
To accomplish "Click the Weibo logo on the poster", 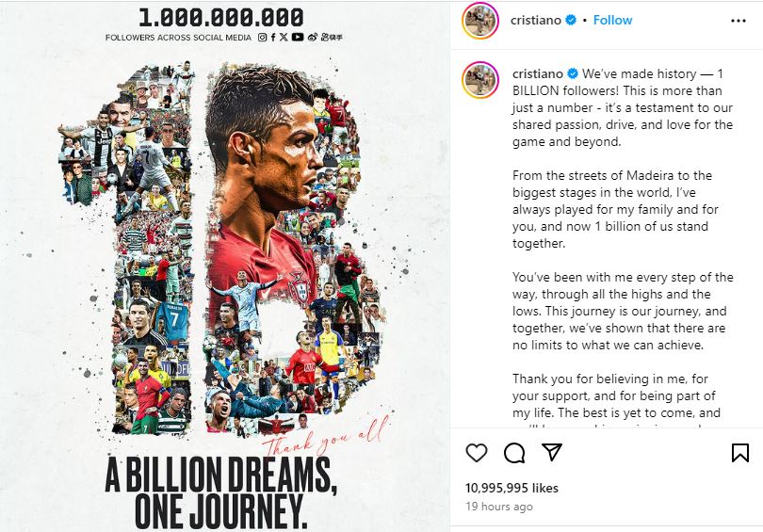I will tap(313, 37).
